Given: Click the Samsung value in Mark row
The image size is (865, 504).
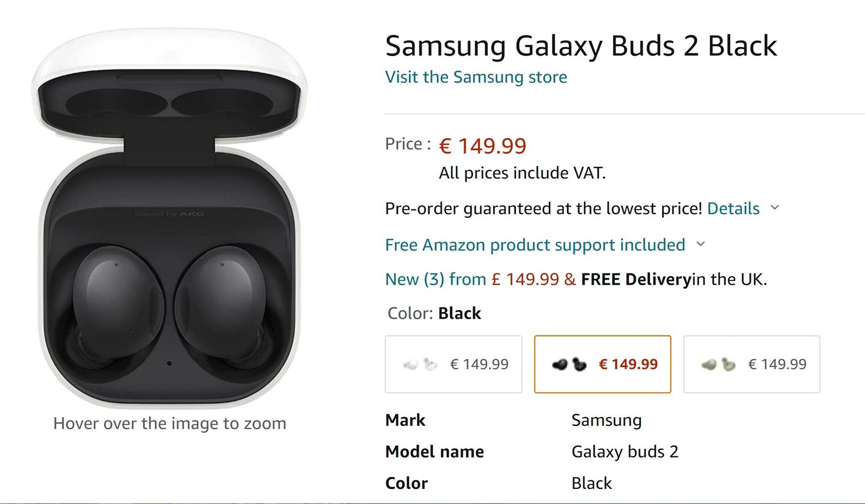Looking at the screenshot, I should point(606,420).
